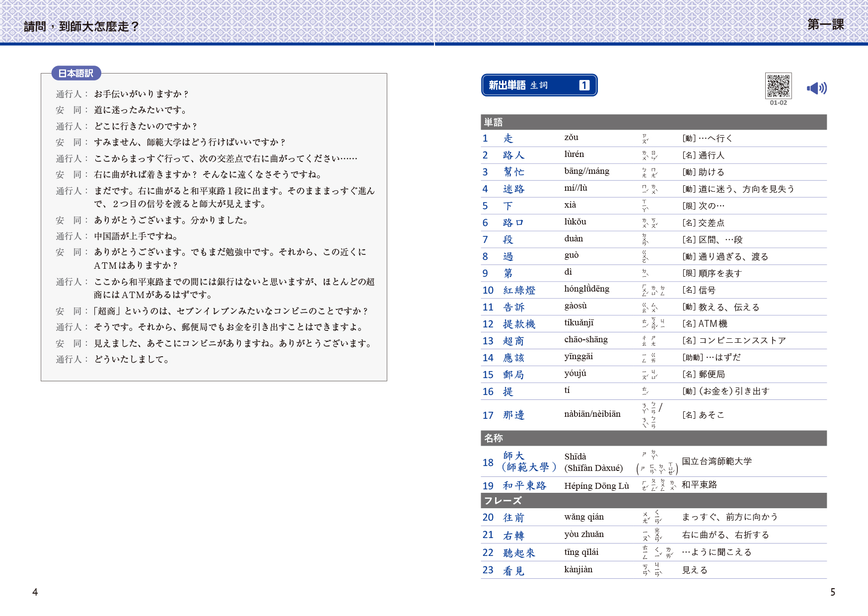Click vocabulary word 郵局
This screenshot has width=868, height=616.
click(513, 375)
